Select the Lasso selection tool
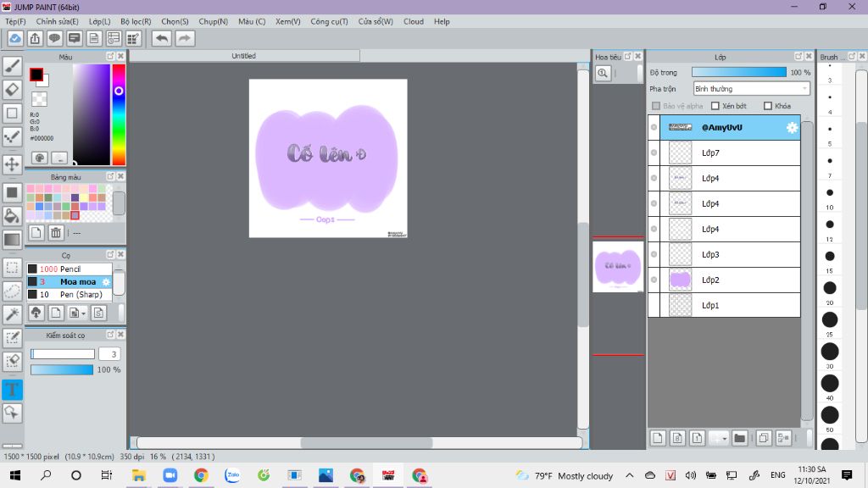This screenshot has width=868, height=488. (12, 291)
